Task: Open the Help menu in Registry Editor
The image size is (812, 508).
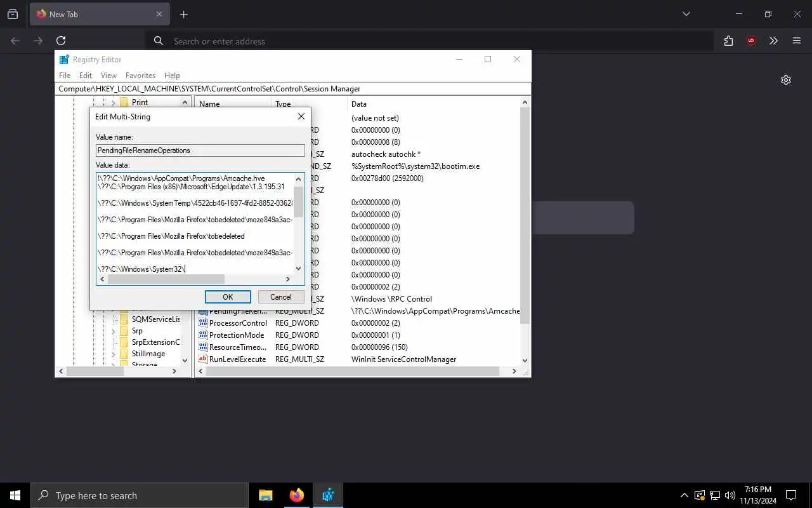Action: click(172, 75)
